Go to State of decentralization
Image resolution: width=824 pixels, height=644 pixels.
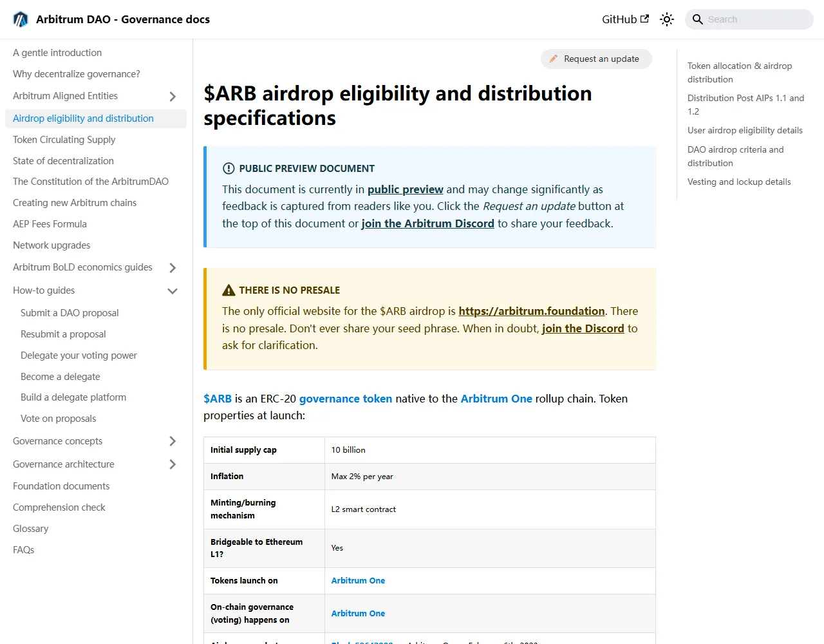[63, 161]
